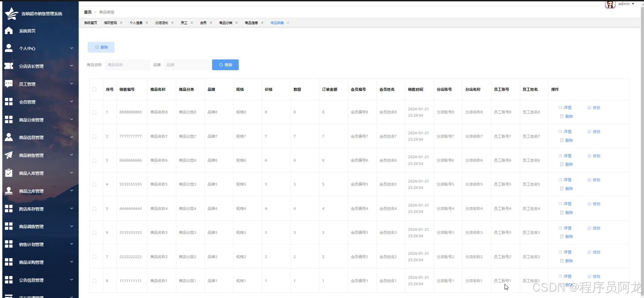Close the 会员 tab

click(211, 23)
